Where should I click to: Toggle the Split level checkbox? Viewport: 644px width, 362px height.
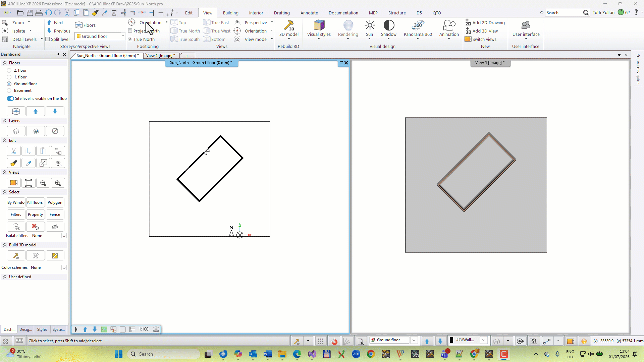click(x=48, y=39)
